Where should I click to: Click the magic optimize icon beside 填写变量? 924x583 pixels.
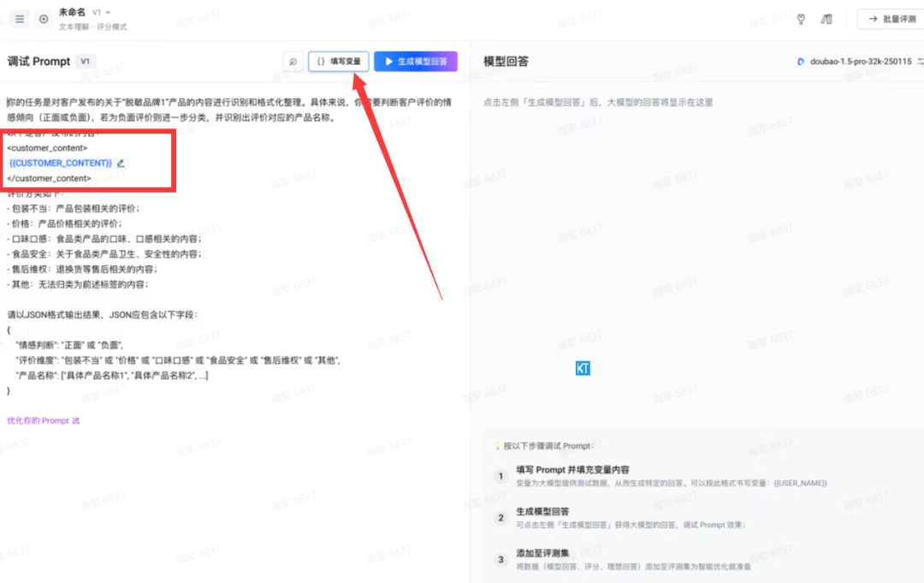pyautogui.click(x=293, y=62)
